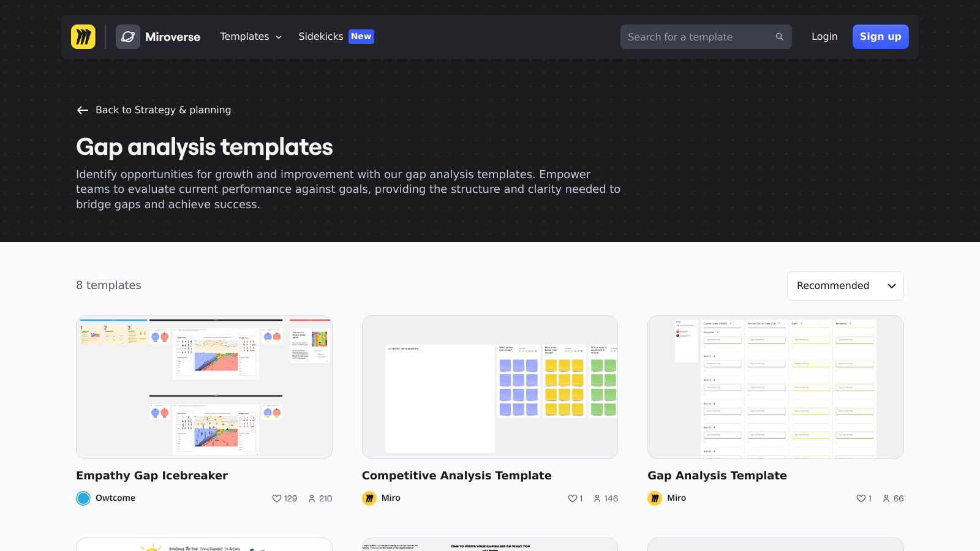Click inside the Search for a template field
Image resolution: width=980 pixels, height=551 pixels.
pyautogui.click(x=686, y=37)
